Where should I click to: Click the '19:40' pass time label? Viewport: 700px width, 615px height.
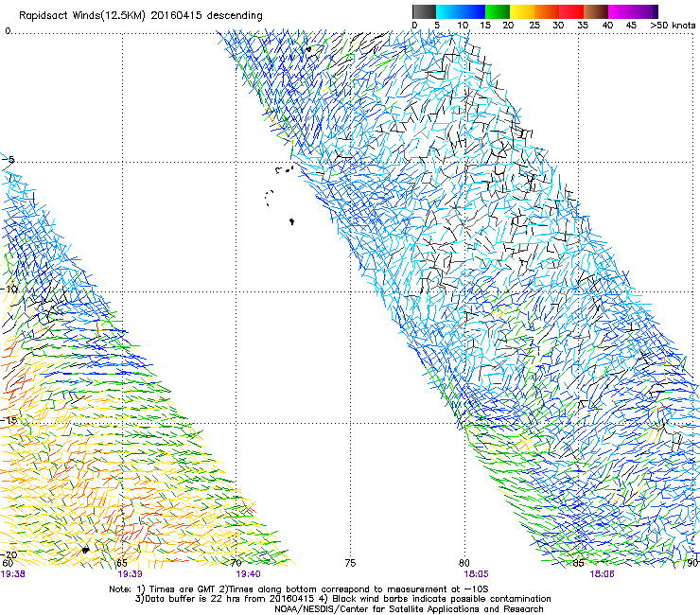click(248, 574)
